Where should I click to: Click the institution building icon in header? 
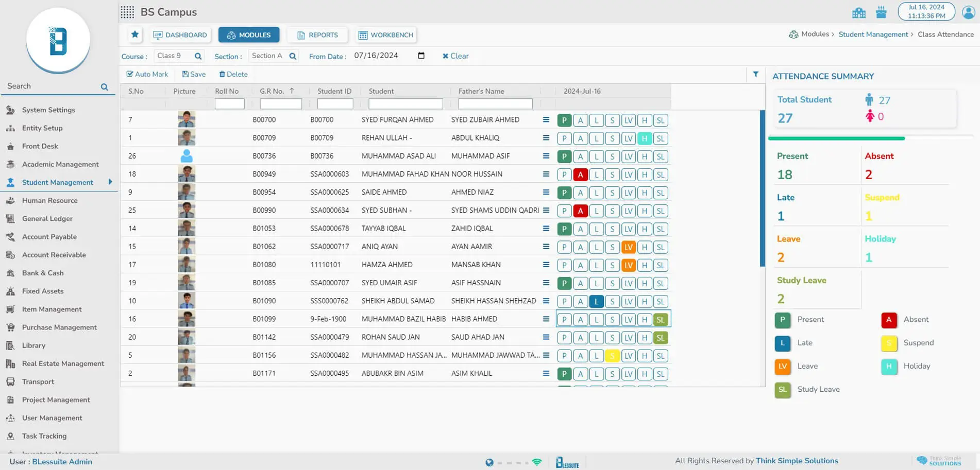(859, 12)
